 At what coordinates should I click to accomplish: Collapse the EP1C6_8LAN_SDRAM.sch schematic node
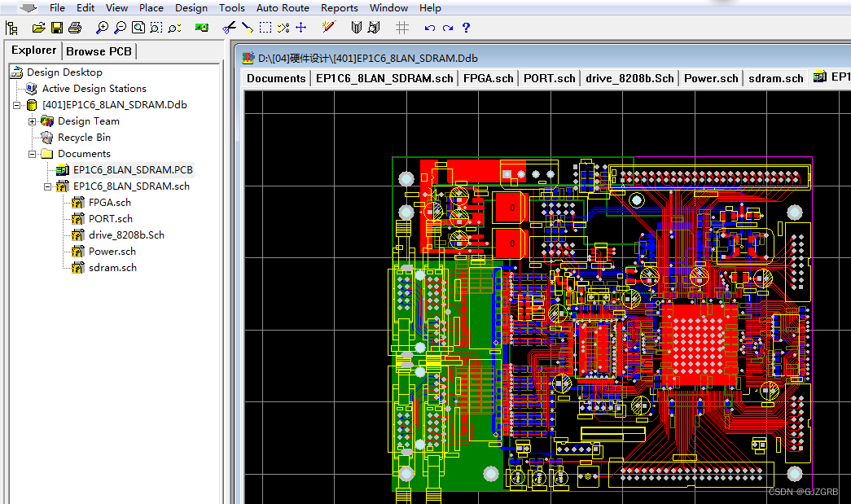tap(48, 186)
